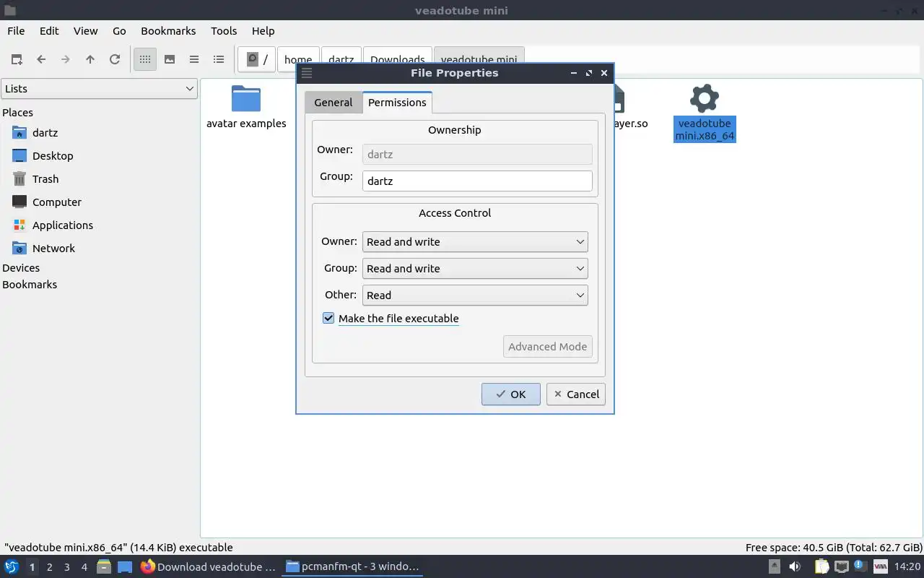
Task: Open the File Properties window menu icon
Action: [307, 73]
